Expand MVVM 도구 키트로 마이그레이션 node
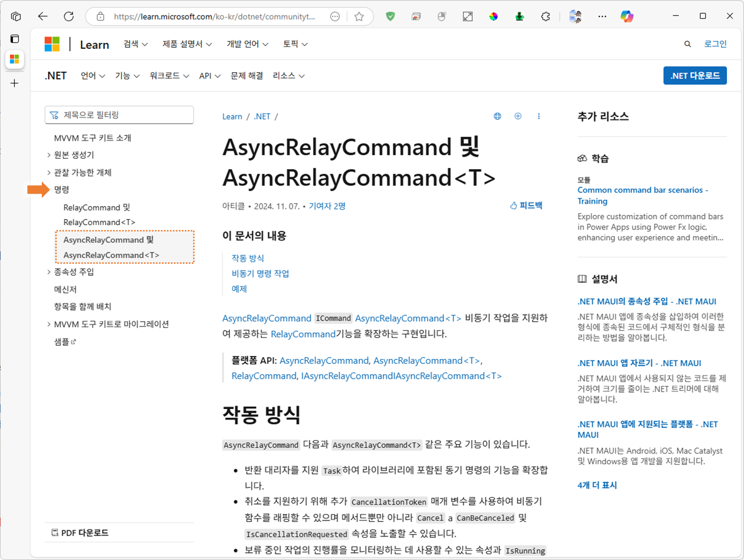This screenshot has width=744, height=560. [49, 324]
